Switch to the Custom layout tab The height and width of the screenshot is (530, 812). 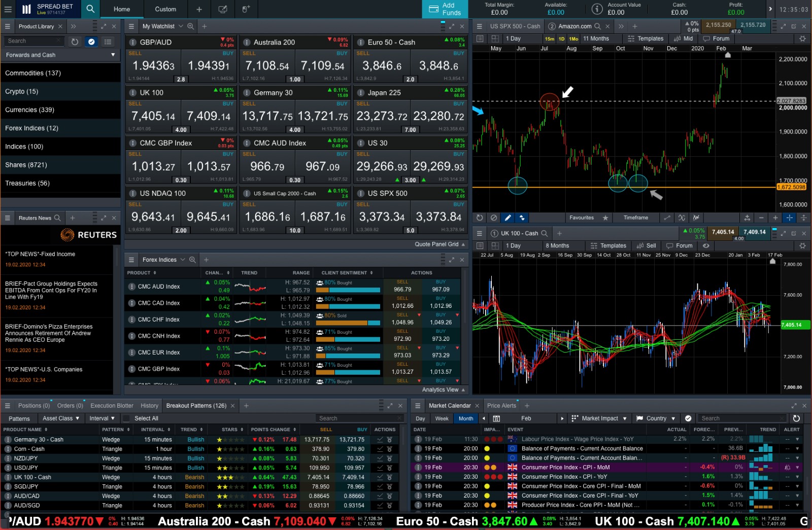[x=165, y=9]
